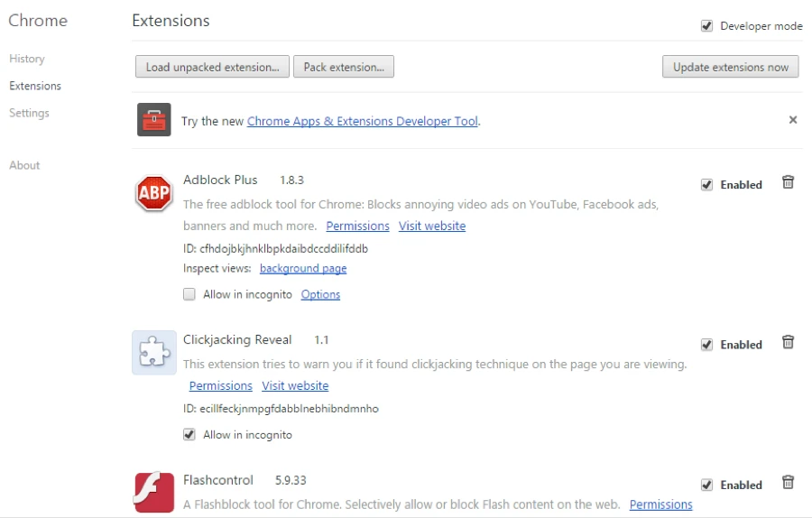Image resolution: width=812 pixels, height=518 pixels.
Task: Click the Load unpacked extension button
Action: (x=212, y=67)
